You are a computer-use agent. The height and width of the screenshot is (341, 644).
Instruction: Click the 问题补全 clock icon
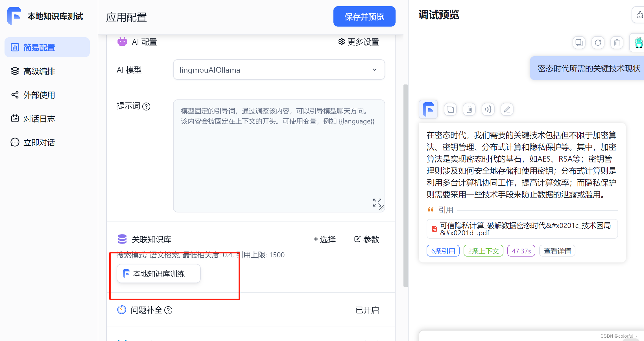point(122,310)
